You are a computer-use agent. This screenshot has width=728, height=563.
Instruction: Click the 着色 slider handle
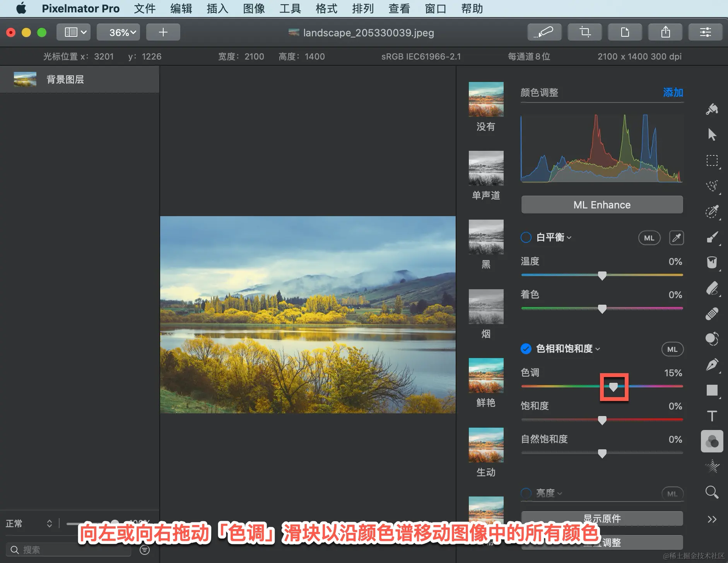(602, 309)
